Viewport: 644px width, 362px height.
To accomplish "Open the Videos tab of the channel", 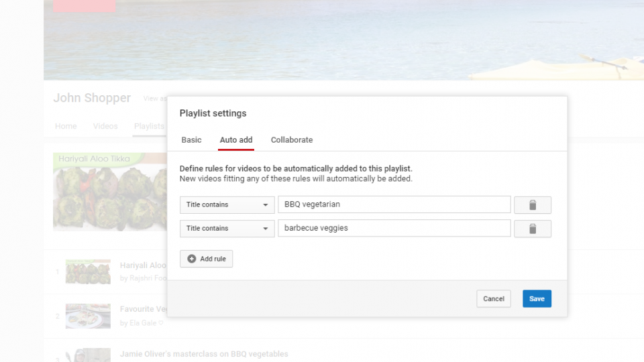I will click(x=105, y=126).
